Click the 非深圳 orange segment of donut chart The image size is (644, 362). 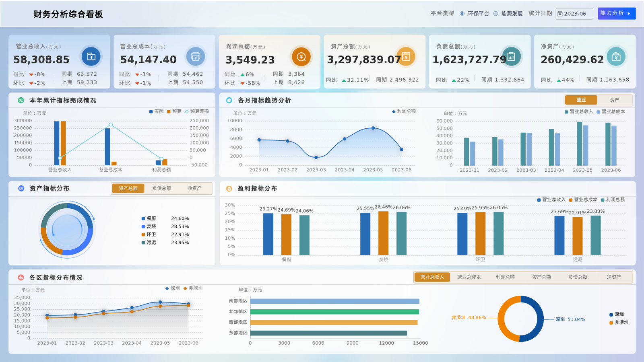pyautogui.click(x=501, y=319)
